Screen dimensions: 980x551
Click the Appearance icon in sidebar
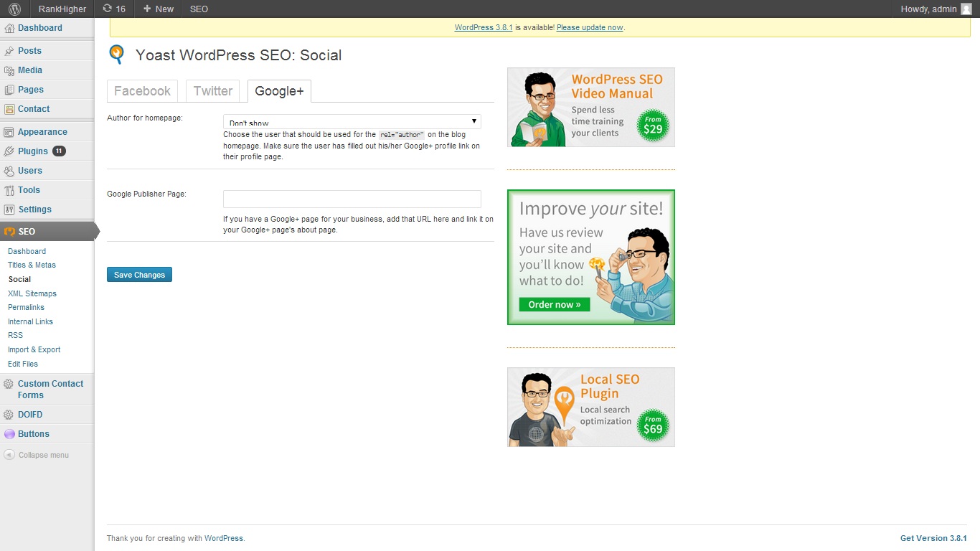(x=9, y=132)
